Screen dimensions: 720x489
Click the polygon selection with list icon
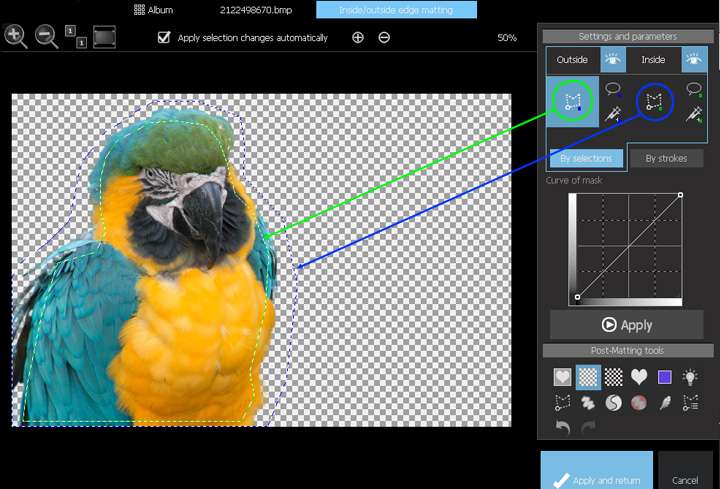pyautogui.click(x=690, y=403)
